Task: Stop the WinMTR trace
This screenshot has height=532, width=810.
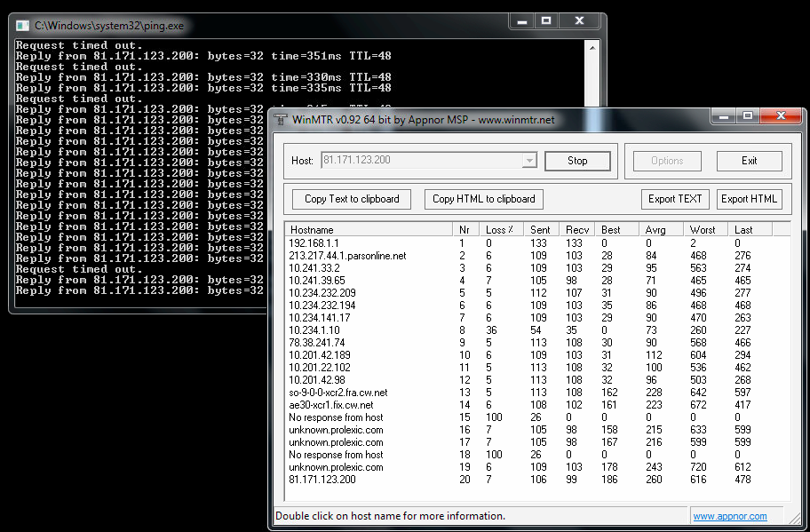Action: click(577, 161)
